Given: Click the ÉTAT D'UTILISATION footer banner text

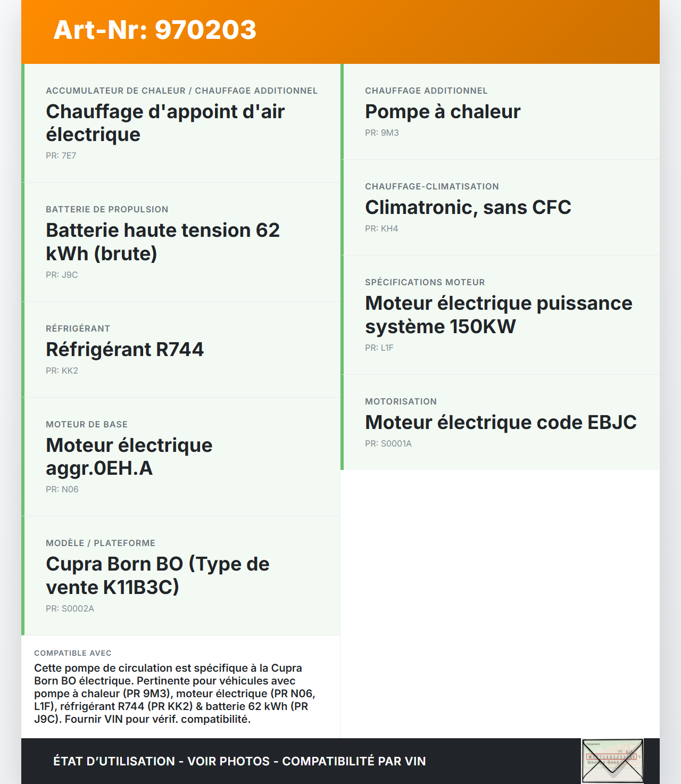Looking at the screenshot, I should pos(239,761).
